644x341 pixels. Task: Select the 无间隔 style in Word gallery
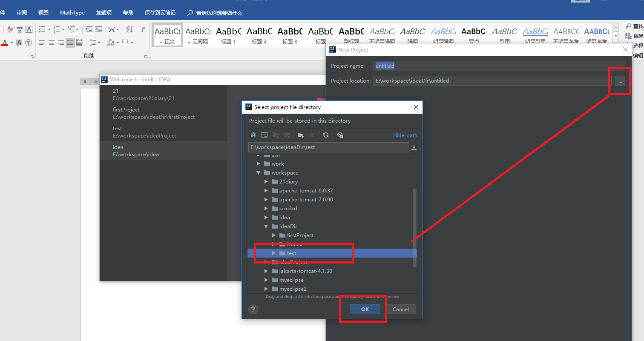point(198,34)
